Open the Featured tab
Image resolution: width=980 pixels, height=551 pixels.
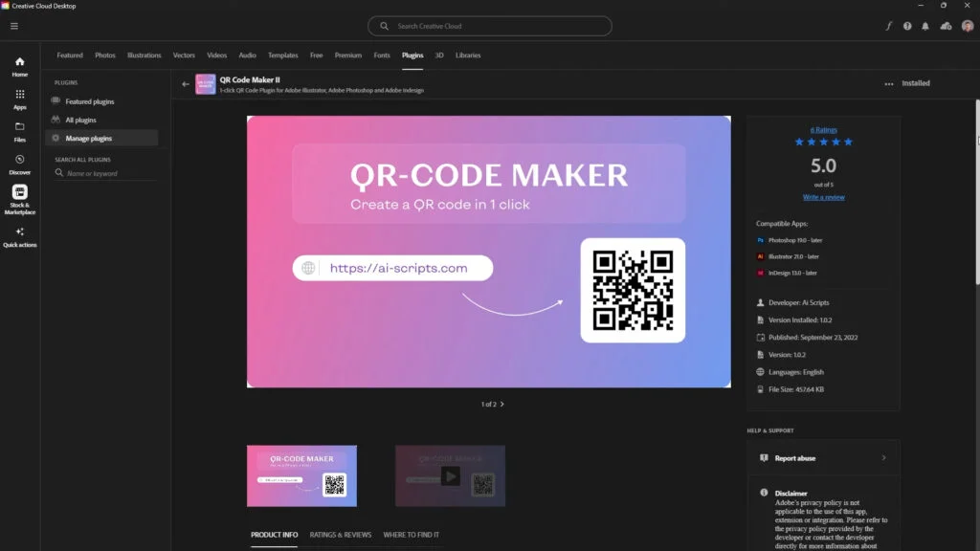tap(69, 55)
